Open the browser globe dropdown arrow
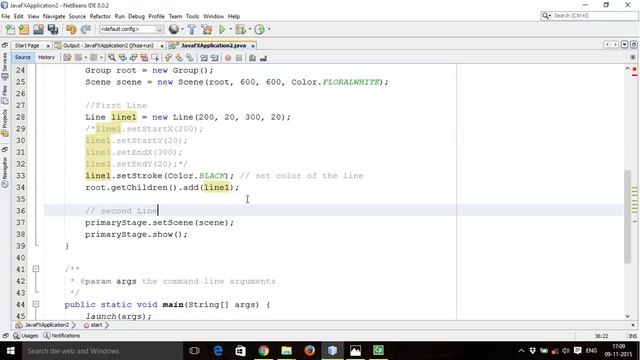This screenshot has width=640, height=360. tap(182, 29)
